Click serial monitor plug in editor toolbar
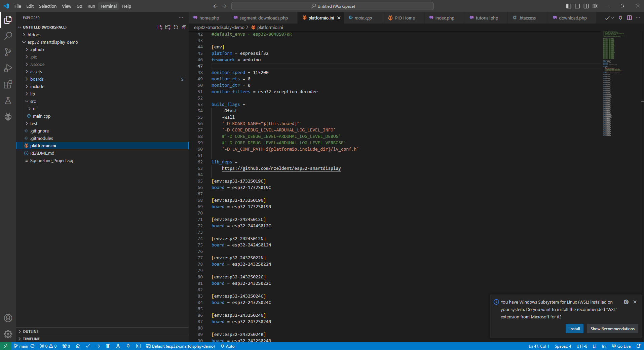This screenshot has height=350, width=644. [620, 18]
